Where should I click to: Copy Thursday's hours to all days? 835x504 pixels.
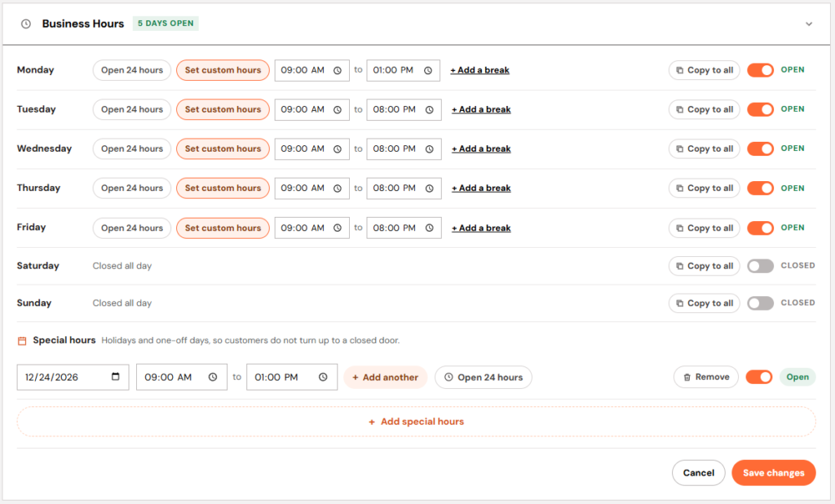coord(704,188)
